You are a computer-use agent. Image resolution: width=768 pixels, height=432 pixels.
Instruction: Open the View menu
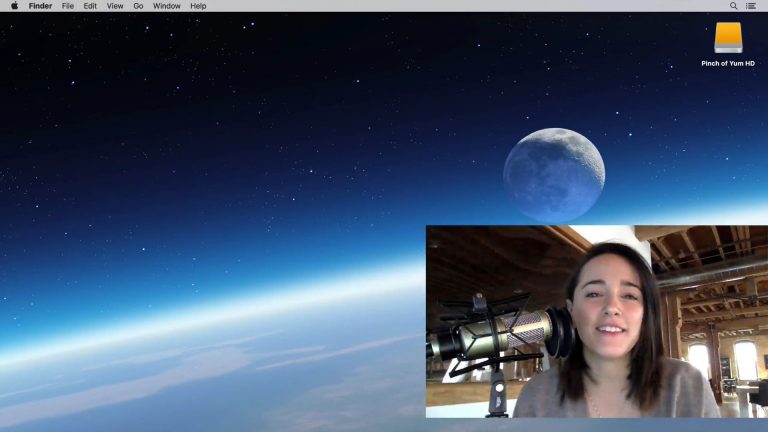115,6
